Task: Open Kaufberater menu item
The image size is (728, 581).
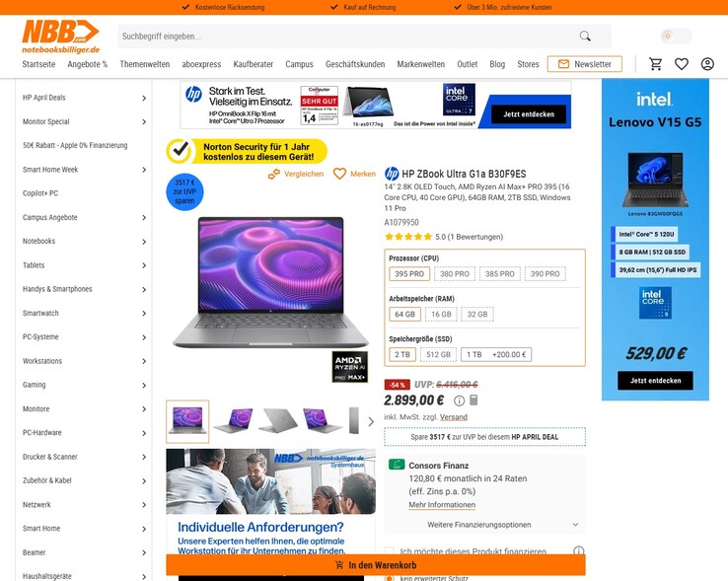Action: click(254, 64)
